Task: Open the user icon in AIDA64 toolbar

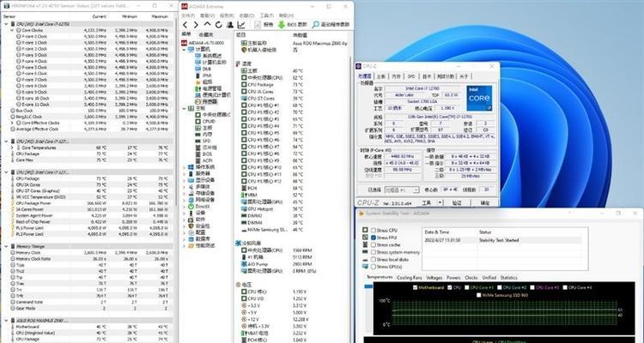Action: point(230,25)
